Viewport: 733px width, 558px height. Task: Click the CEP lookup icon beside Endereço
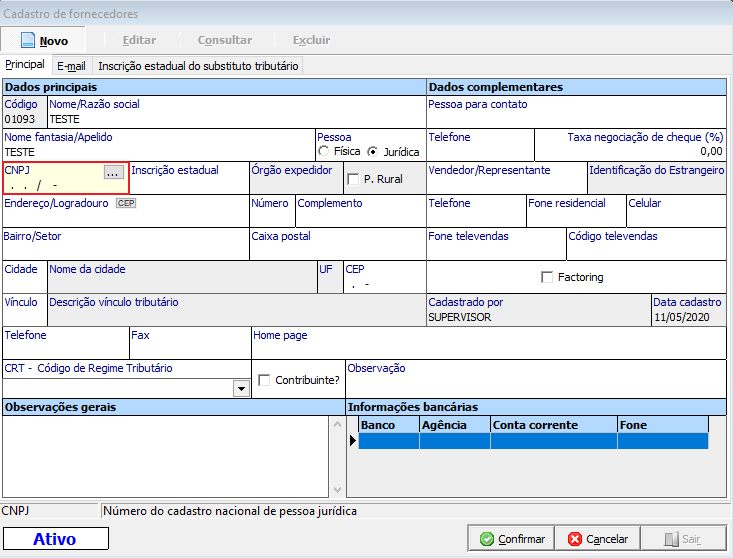125,203
